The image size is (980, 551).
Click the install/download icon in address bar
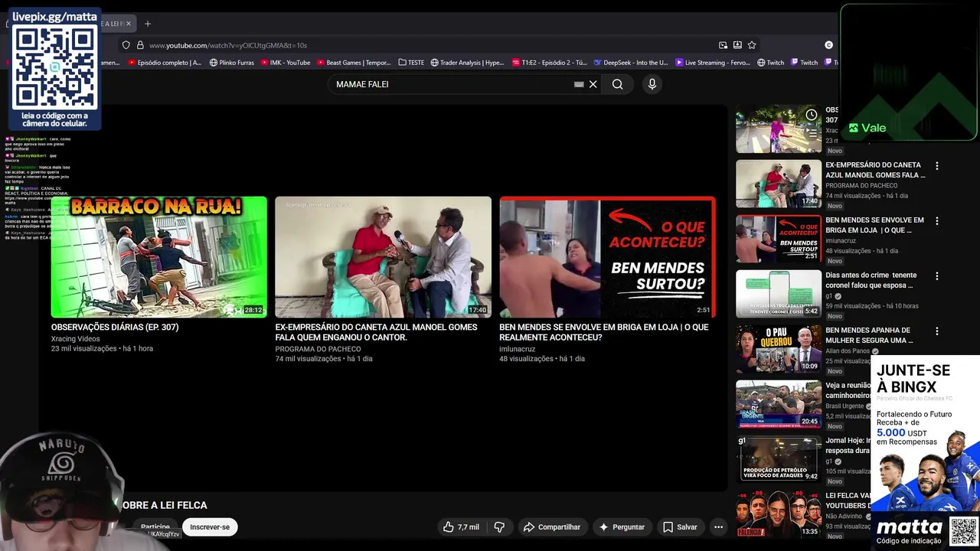(737, 45)
